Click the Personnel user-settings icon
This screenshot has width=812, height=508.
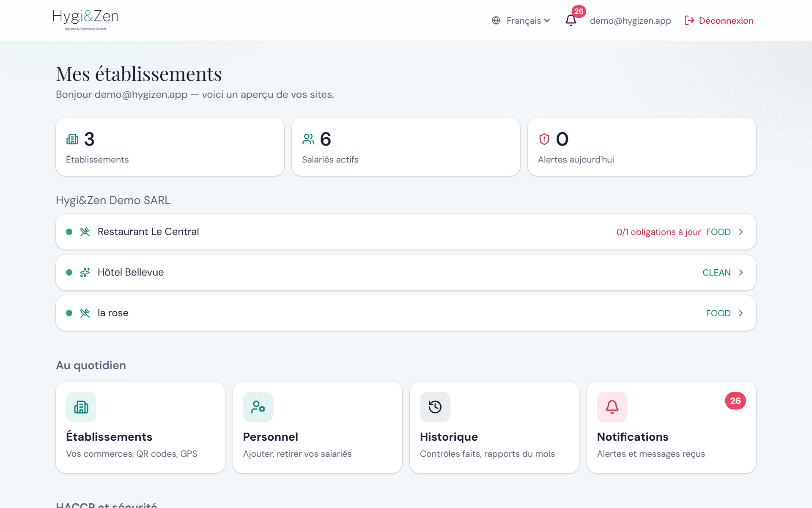(258, 407)
